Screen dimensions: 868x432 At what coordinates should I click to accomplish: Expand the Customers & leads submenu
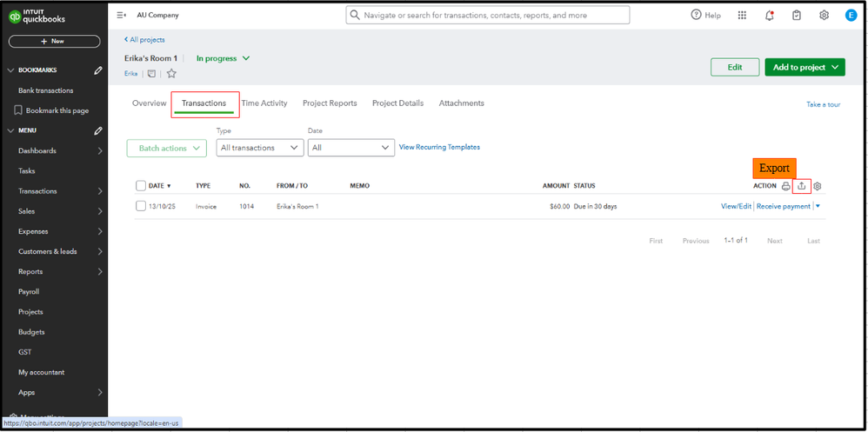(100, 251)
